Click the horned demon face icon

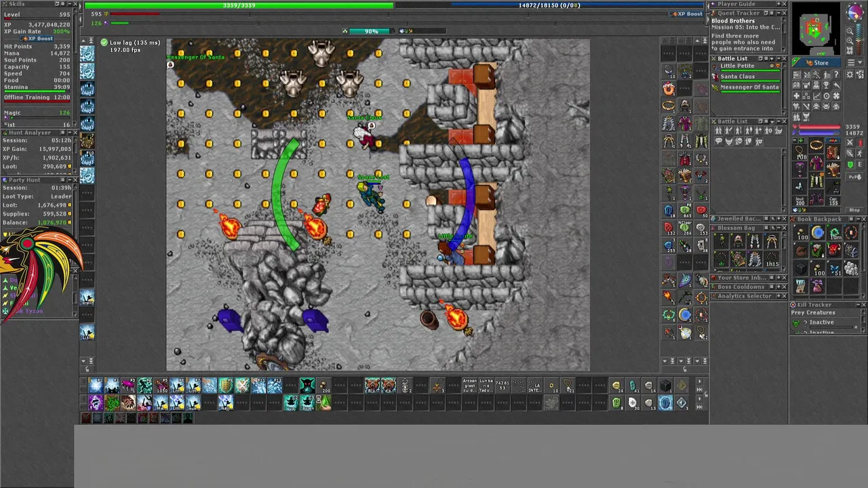(x=806, y=117)
